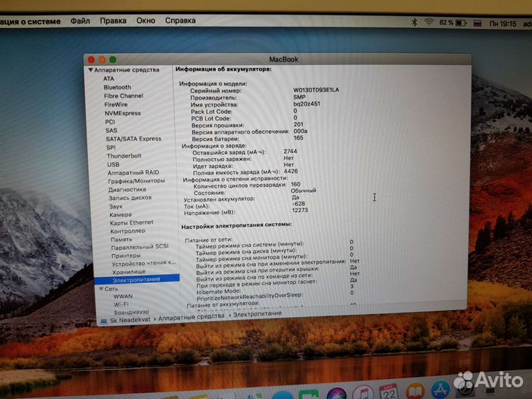Select Устройство чтения in the sidebar
The width and height of the screenshot is (532, 399).
coord(144,263)
